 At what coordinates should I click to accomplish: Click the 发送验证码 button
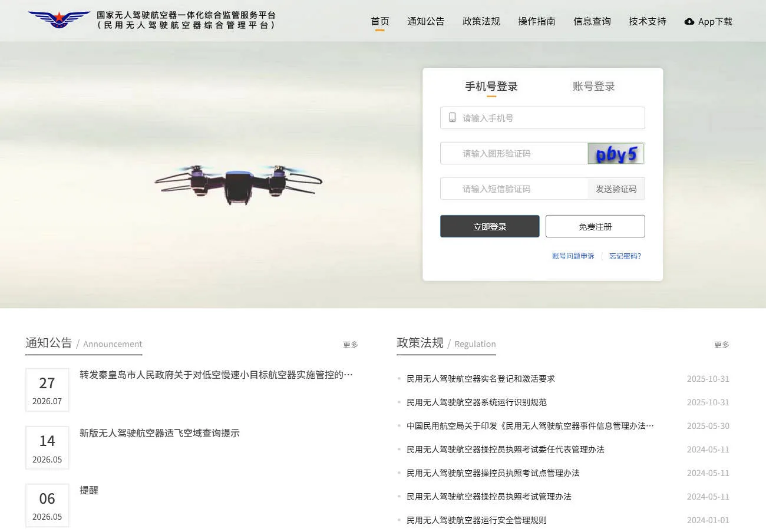point(616,189)
